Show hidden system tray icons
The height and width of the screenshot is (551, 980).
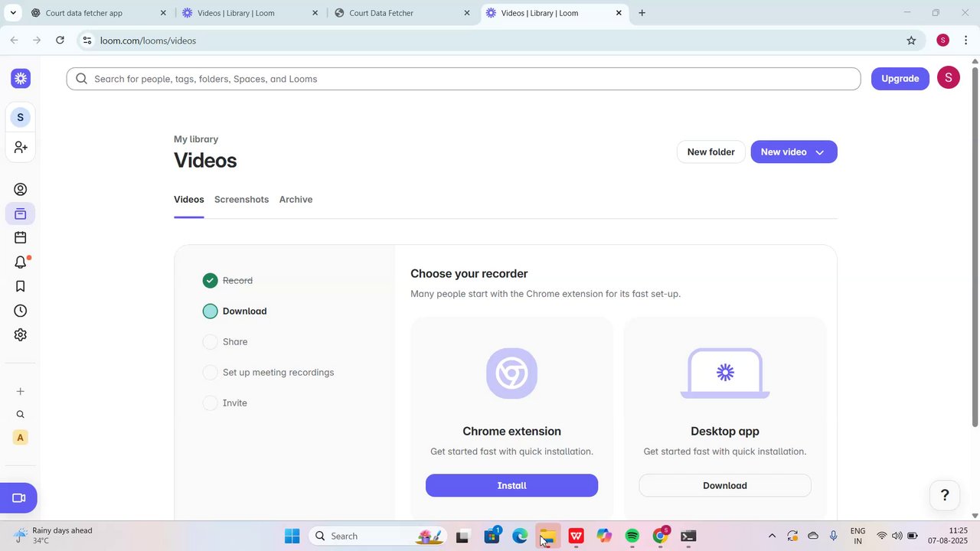click(x=772, y=536)
